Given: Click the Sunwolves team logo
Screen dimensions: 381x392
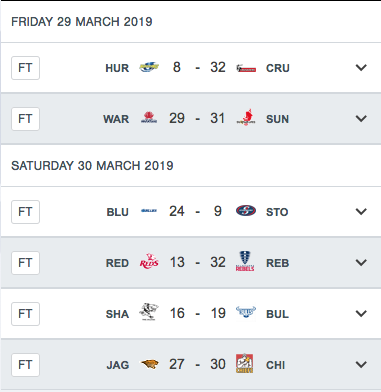Looking at the screenshot, I should pyautogui.click(x=246, y=118).
